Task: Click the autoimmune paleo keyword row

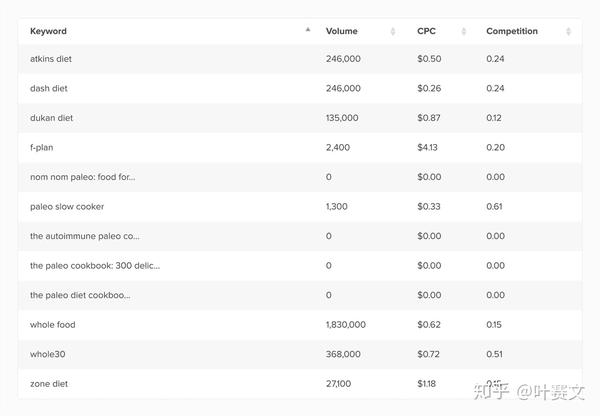Action: (300, 236)
